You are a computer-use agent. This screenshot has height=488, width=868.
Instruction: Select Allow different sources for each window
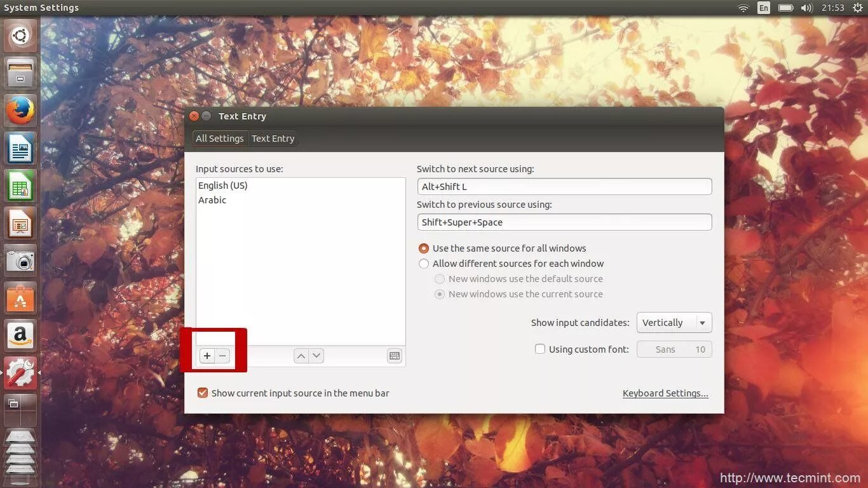[511, 264]
